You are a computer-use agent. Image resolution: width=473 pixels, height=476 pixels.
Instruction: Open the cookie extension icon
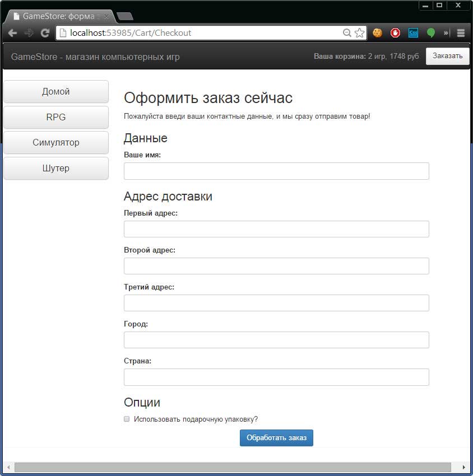[x=377, y=33]
